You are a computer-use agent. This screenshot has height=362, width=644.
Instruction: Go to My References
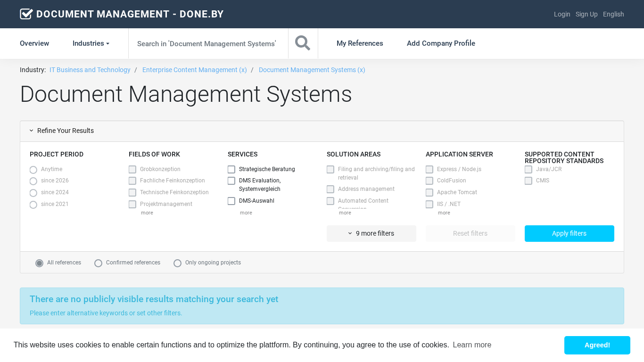pyautogui.click(x=360, y=43)
